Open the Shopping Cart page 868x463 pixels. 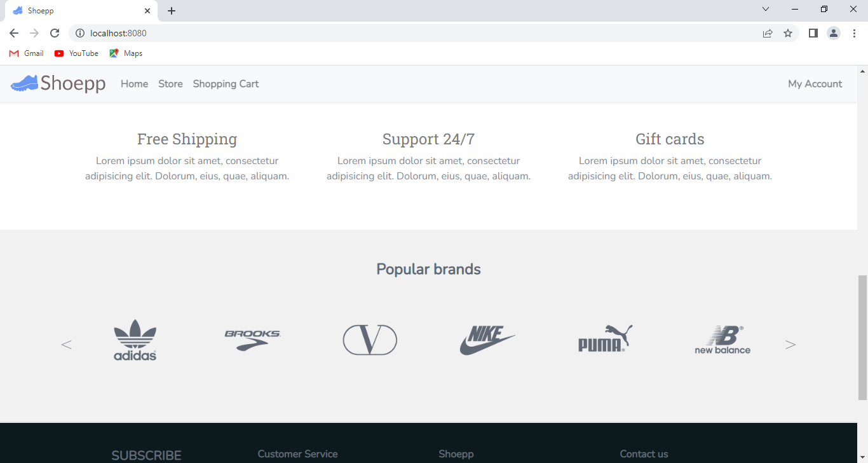[x=226, y=83]
